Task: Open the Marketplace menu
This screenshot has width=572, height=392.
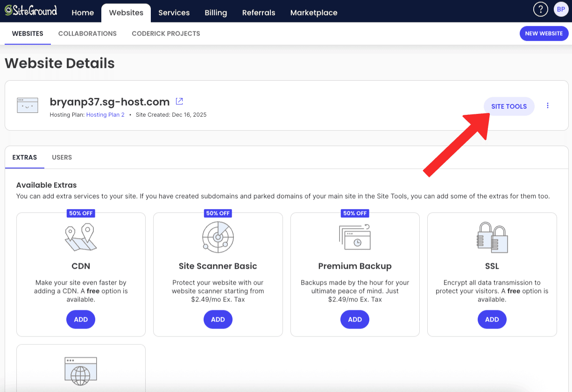Action: [x=314, y=13]
